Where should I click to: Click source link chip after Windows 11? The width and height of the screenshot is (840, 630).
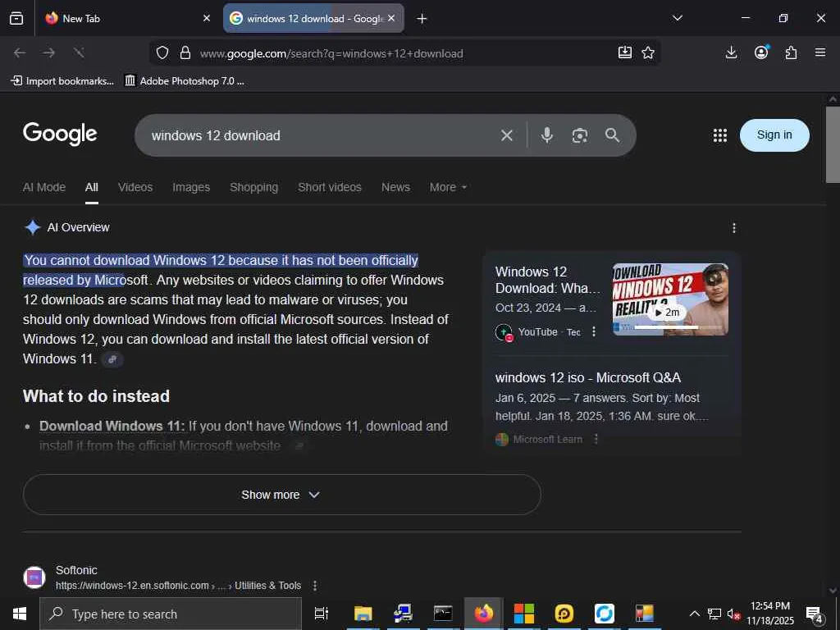(112, 359)
